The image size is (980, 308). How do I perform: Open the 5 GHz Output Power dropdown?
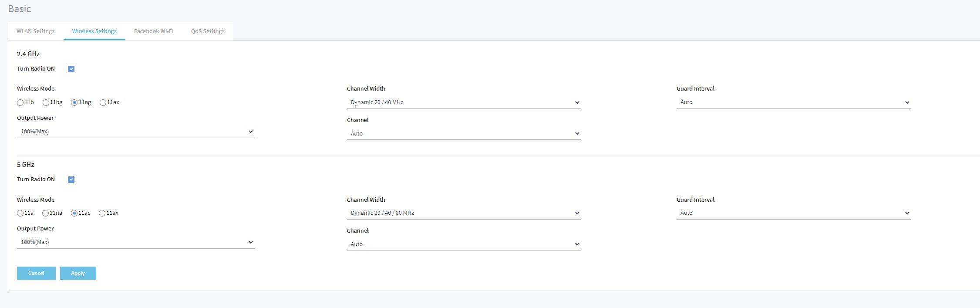tap(135, 242)
